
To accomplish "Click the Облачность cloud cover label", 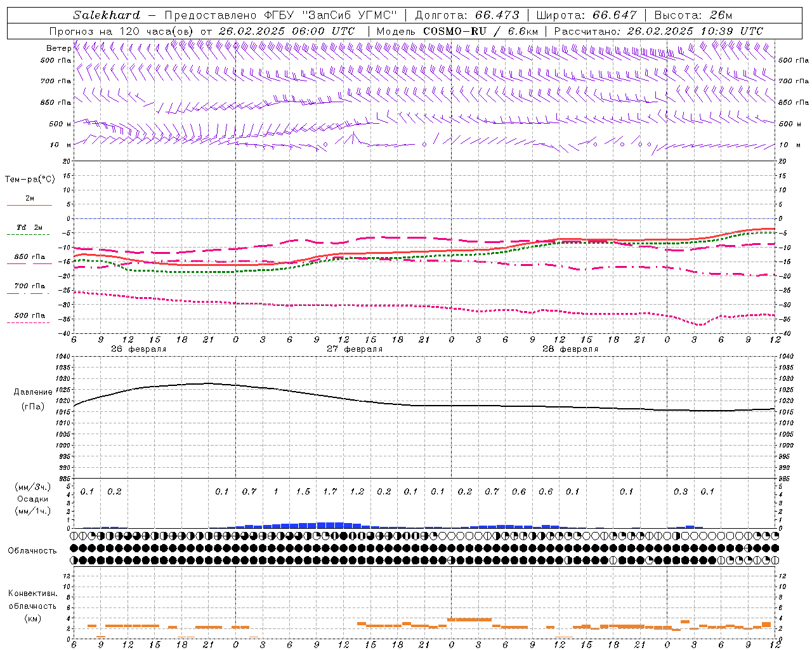I will tap(32, 551).
